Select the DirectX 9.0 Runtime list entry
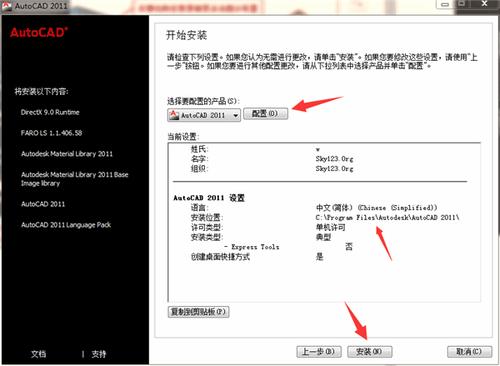Screen dimensions: 500x366 pos(50,112)
